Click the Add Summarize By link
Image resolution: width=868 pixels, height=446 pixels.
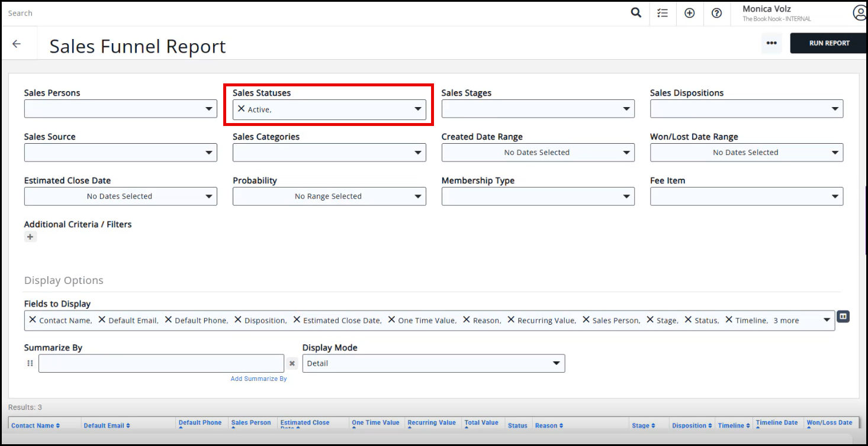(259, 379)
